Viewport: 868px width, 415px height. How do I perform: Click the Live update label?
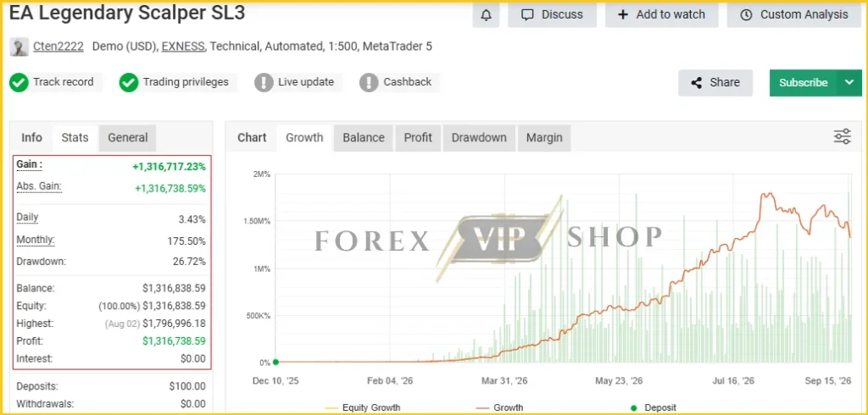tap(305, 82)
